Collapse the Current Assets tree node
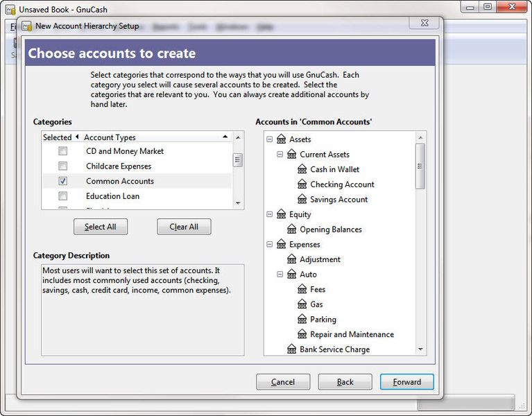 coord(280,154)
